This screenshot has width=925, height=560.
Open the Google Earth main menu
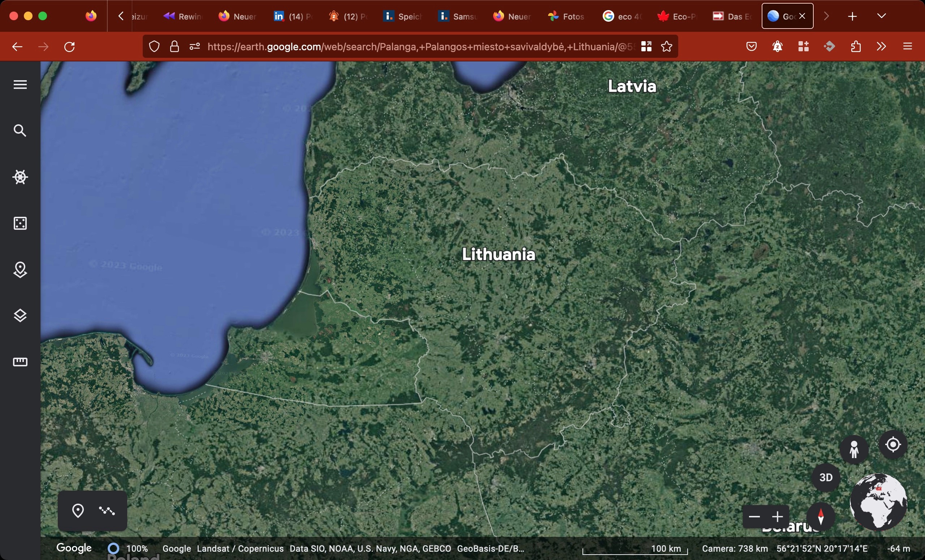(x=20, y=85)
